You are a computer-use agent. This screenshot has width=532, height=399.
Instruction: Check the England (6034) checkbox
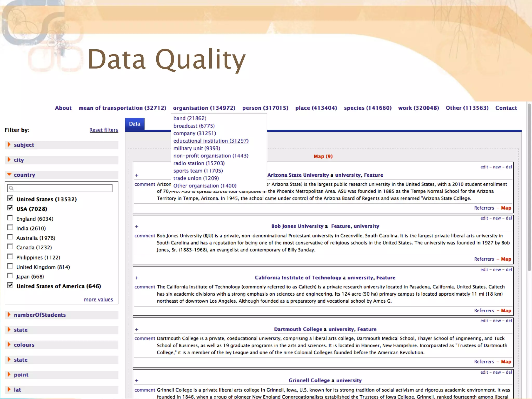pos(10,218)
